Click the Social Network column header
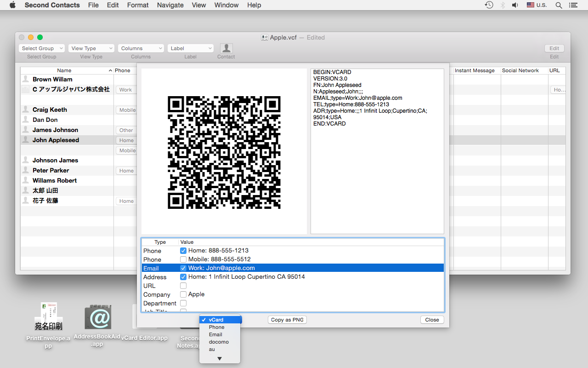Screen dimensions: 588x368 click(x=524, y=70)
